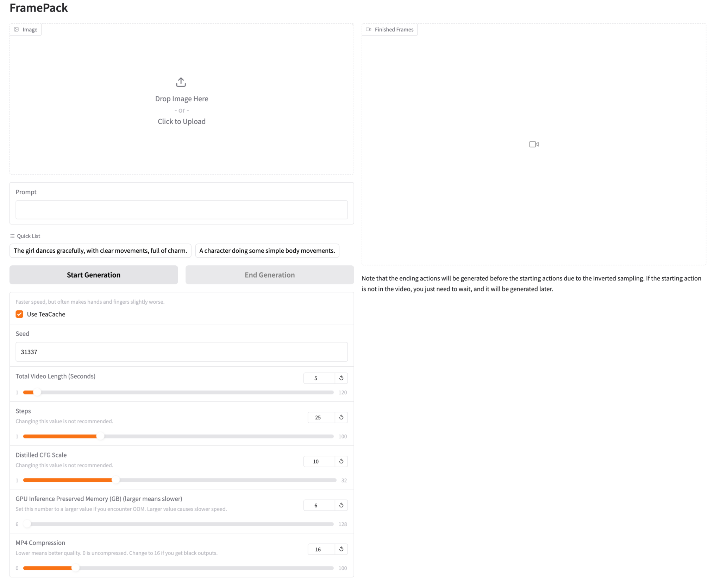Viewport: 721px width, 588px height.
Task: Select the 'girl dances gracefully' quick prompt
Action: point(100,251)
